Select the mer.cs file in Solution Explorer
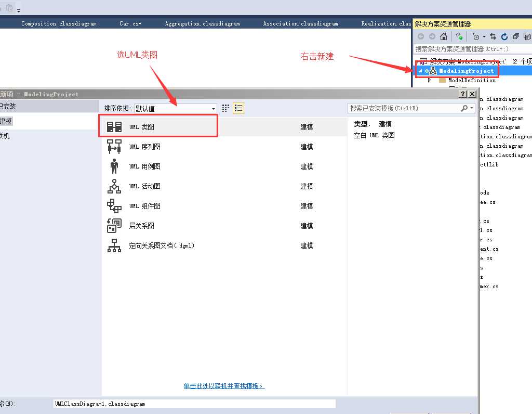Screen dimensions: 532x414 pyautogui.click(x=489, y=286)
